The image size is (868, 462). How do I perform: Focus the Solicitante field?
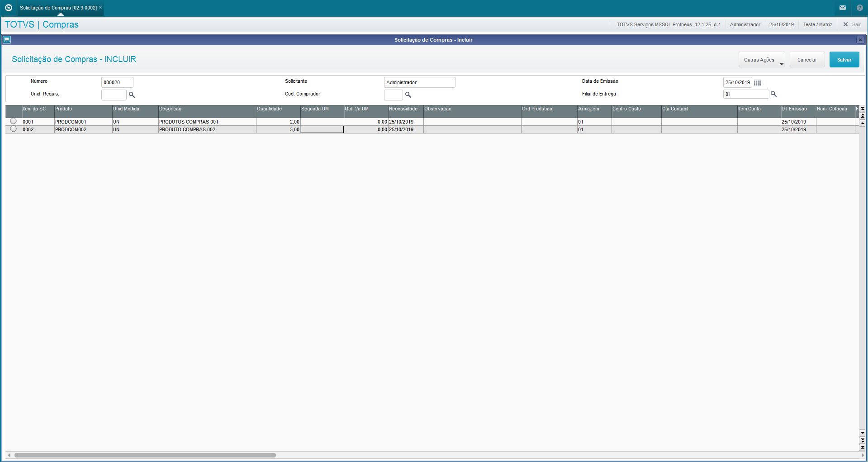(x=419, y=82)
